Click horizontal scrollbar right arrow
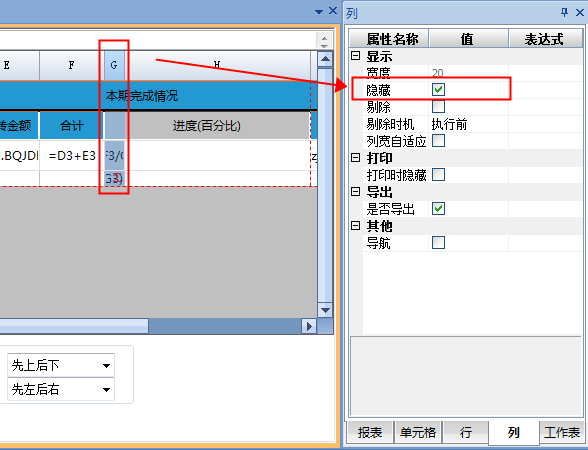 click(x=309, y=326)
